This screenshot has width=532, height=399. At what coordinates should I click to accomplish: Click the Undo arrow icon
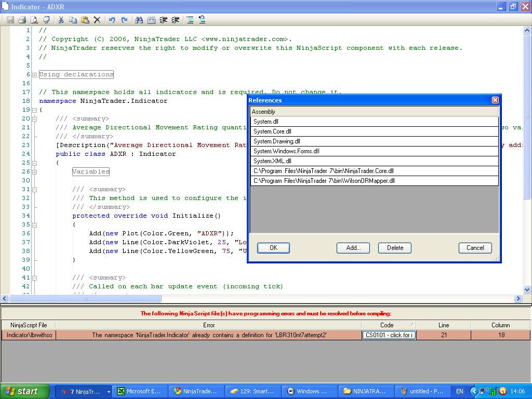coord(112,20)
